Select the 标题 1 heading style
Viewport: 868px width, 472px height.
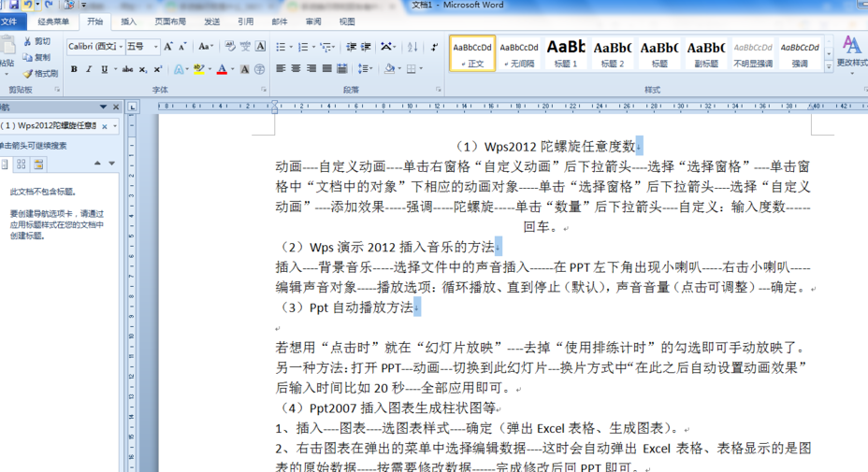[x=566, y=53]
